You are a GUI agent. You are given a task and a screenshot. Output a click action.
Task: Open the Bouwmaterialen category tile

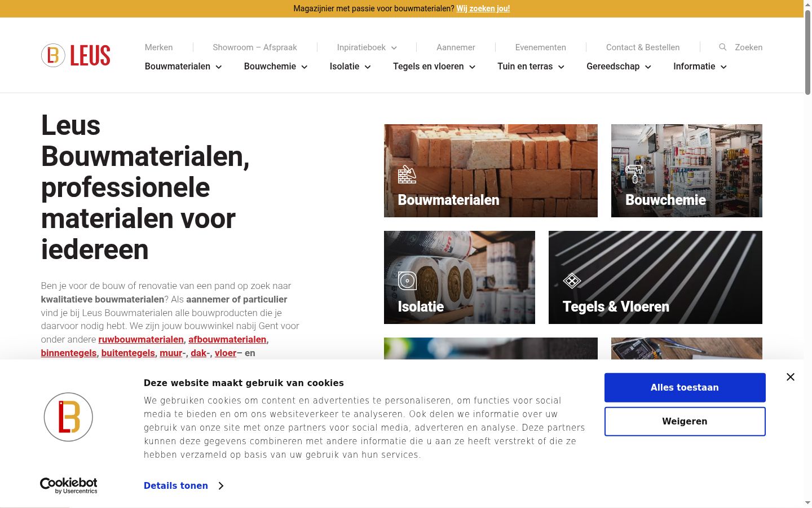pyautogui.click(x=491, y=170)
